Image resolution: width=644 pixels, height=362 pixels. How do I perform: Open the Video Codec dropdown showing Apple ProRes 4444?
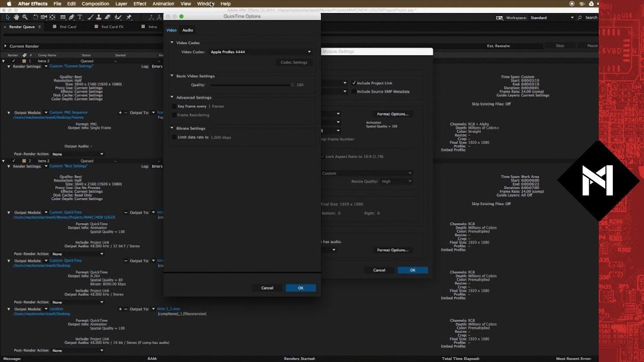(261, 52)
